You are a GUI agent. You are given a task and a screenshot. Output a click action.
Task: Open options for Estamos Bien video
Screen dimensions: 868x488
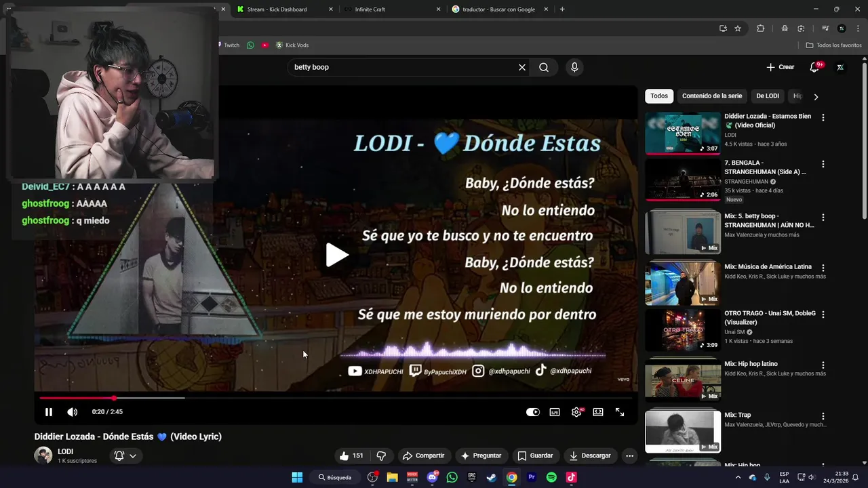point(823,117)
